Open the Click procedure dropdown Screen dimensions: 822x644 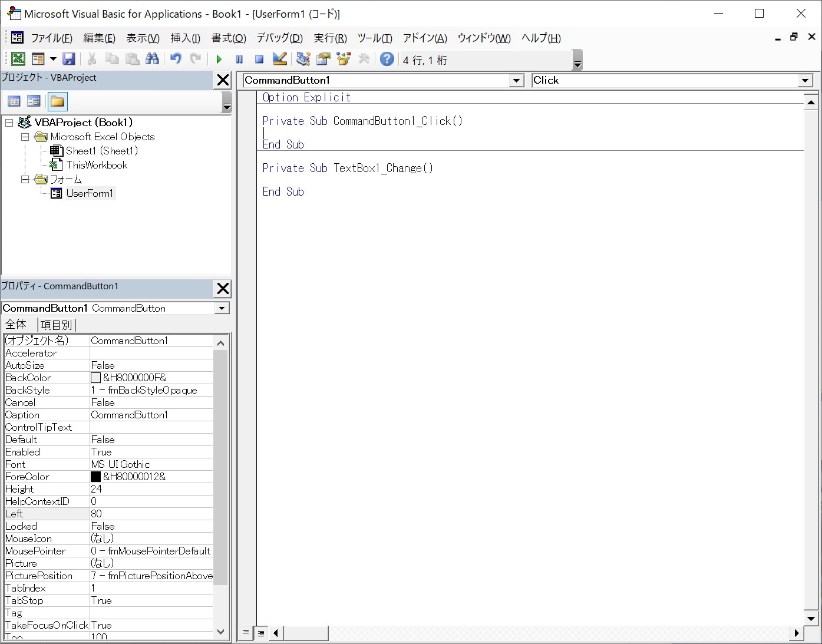(x=806, y=81)
